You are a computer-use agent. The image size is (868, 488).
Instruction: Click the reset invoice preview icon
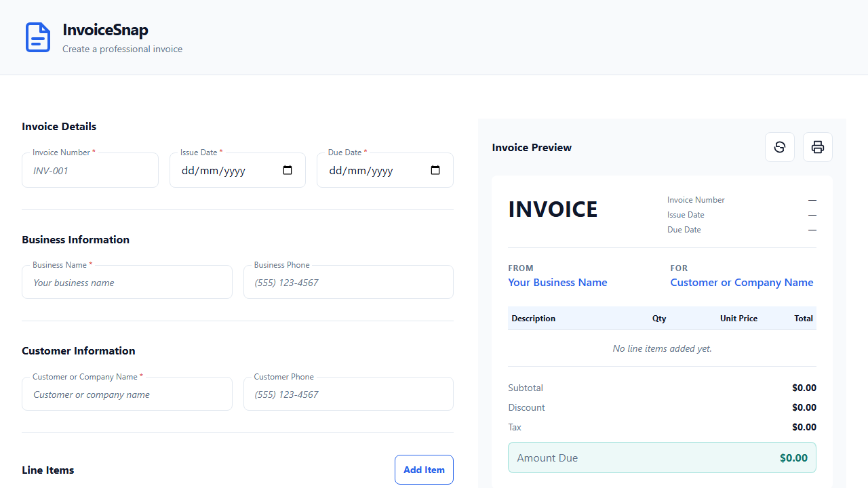tap(780, 147)
